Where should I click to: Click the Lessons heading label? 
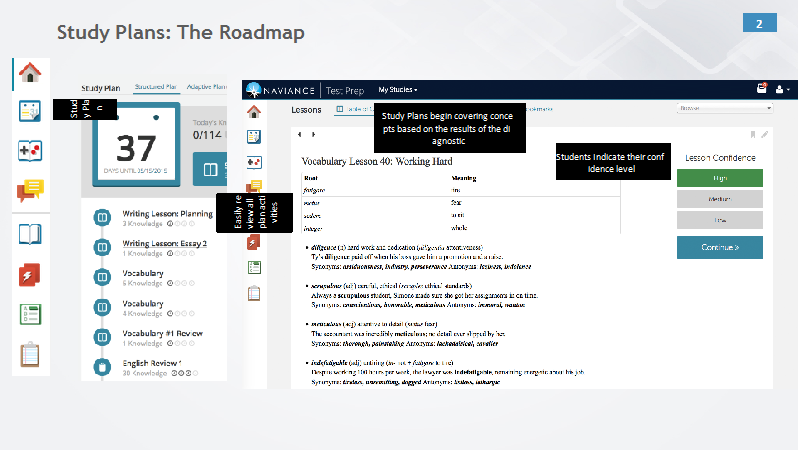306,110
